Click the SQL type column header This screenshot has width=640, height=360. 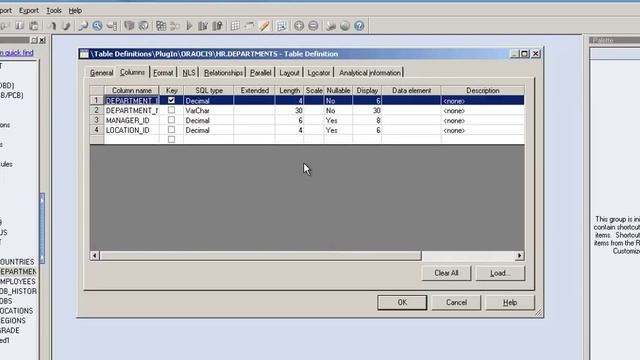pyautogui.click(x=209, y=91)
